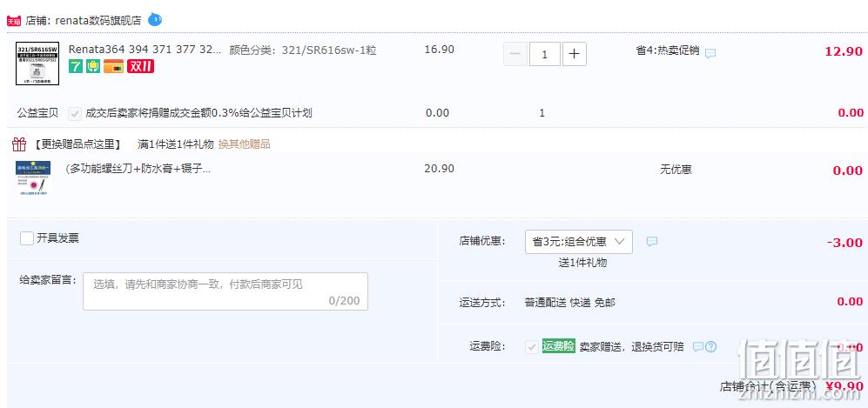Viewport: 868px width, 408px height.
Task: Toggle the 运费险 shipping insurance checkbox
Action: [532, 346]
